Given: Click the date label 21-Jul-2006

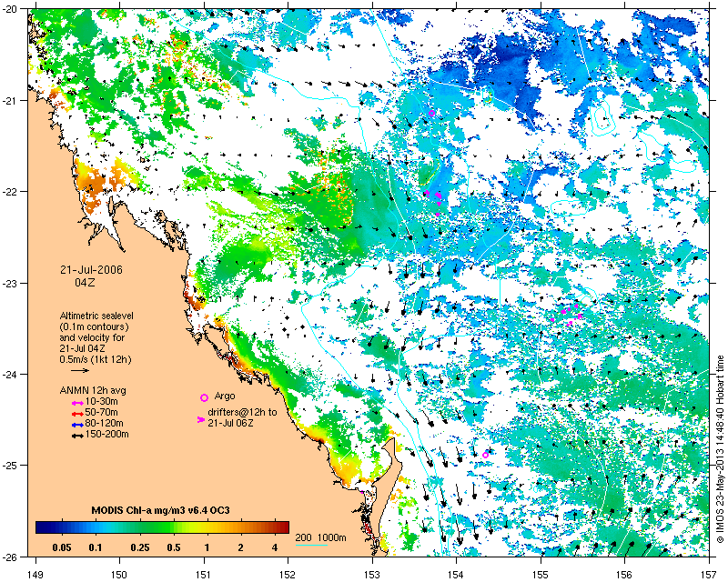Looking at the screenshot, I should tap(92, 270).
